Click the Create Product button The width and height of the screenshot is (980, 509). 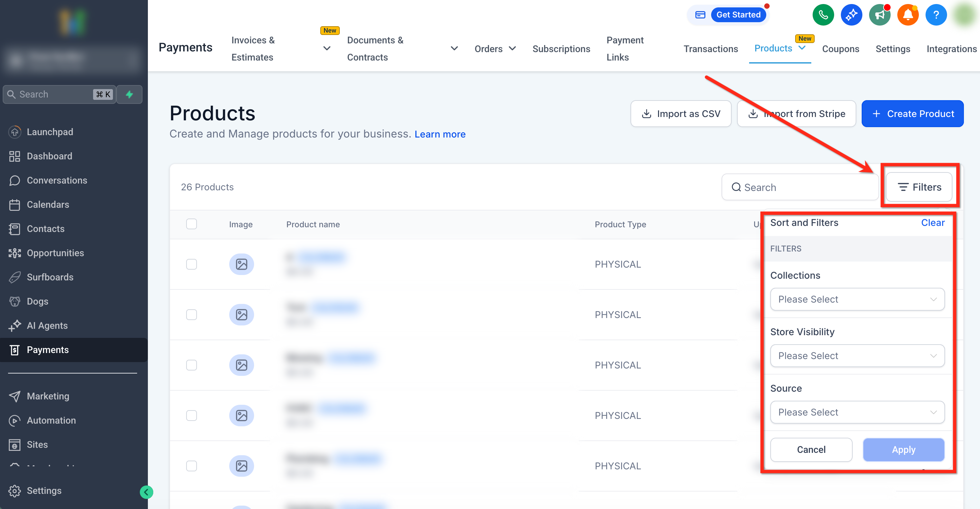(x=912, y=113)
